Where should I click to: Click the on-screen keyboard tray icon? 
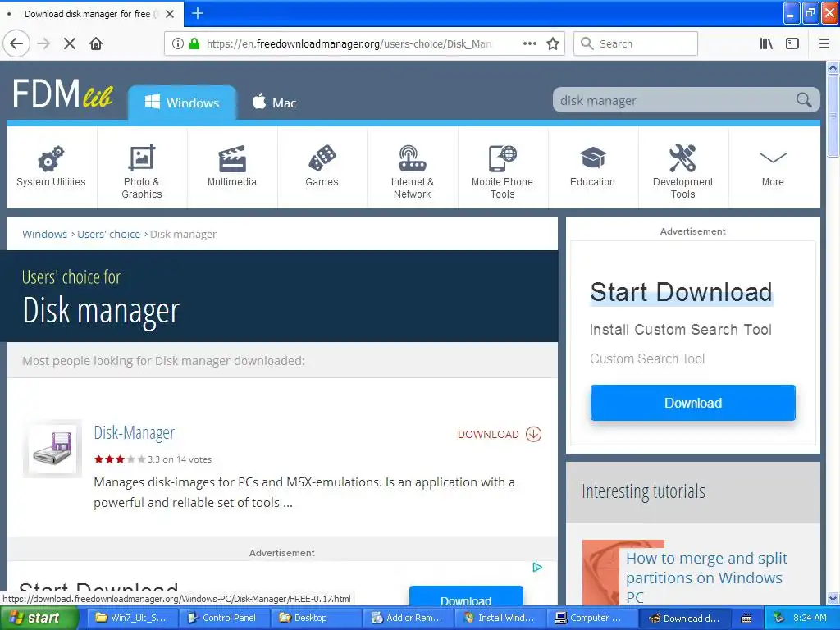coord(746,619)
